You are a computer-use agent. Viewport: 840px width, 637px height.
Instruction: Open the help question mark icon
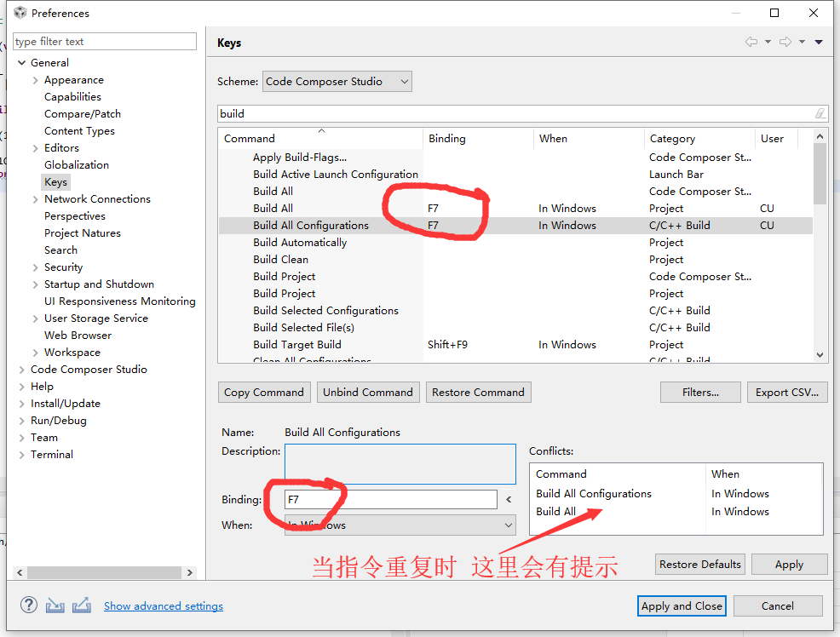tap(29, 605)
